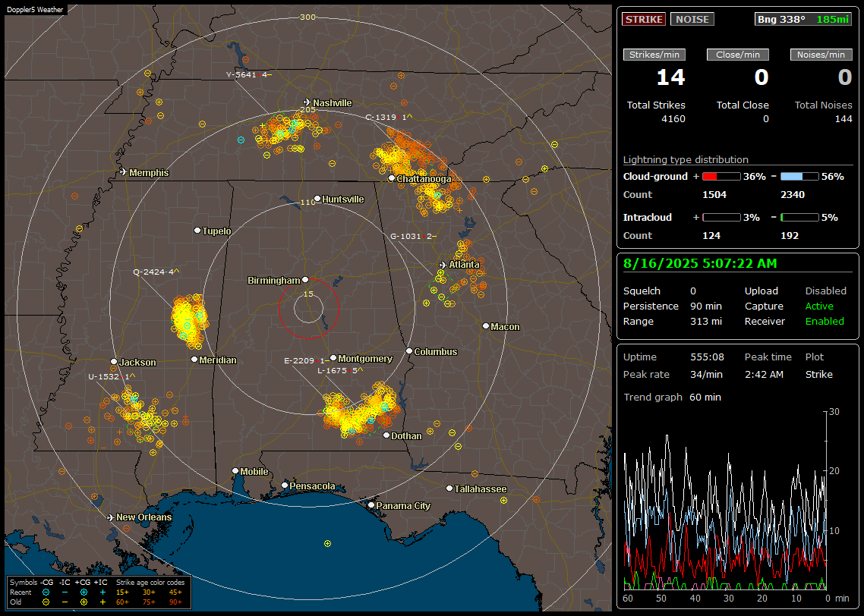Click the Total Strikes count 4160
864x616 pixels.
[673, 119]
